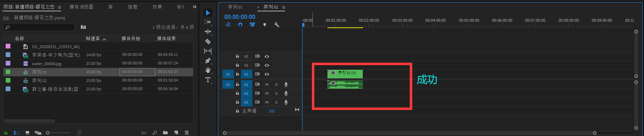The height and width of the screenshot is (136, 644).
Task: Toggle sync lock on A2 track
Action: click(x=257, y=93)
